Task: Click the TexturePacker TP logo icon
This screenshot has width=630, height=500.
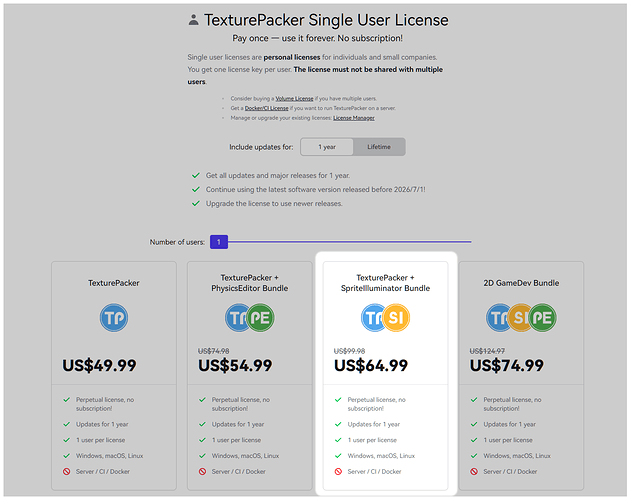Action: coord(114,318)
